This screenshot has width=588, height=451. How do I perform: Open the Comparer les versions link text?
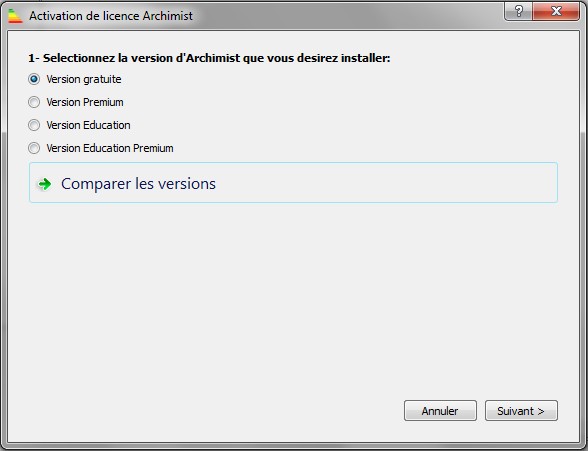pos(138,184)
